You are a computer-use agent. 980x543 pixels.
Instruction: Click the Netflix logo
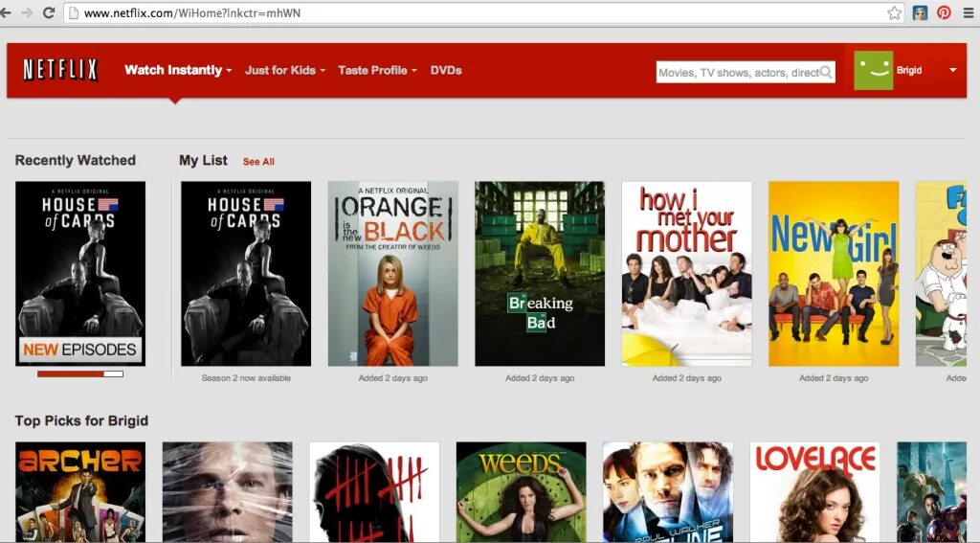60,70
